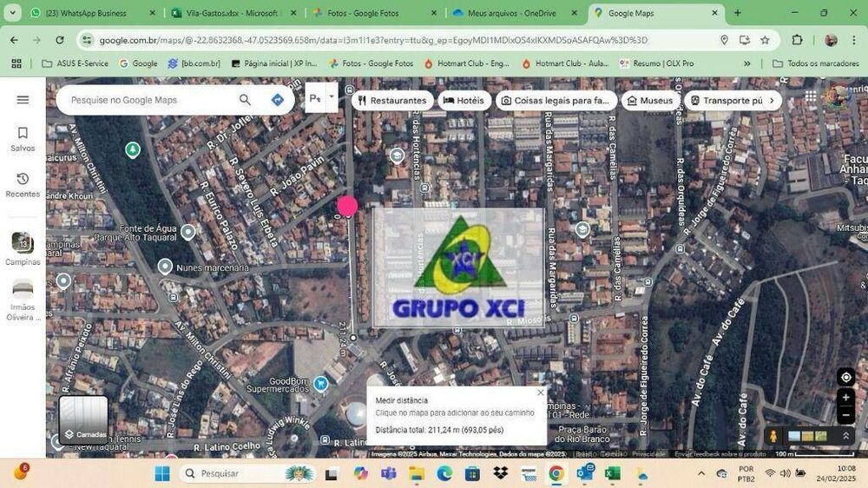Expand the imagery strip with the double chevron

coord(846,436)
